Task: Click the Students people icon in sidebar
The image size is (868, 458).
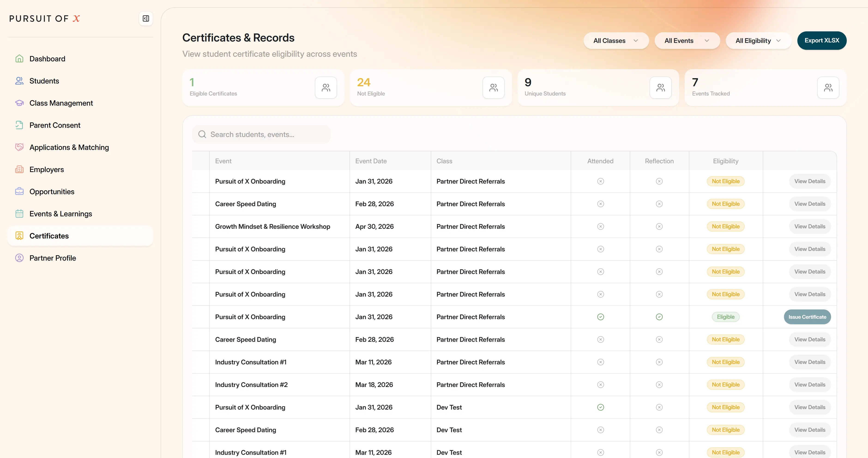Action: click(x=20, y=81)
